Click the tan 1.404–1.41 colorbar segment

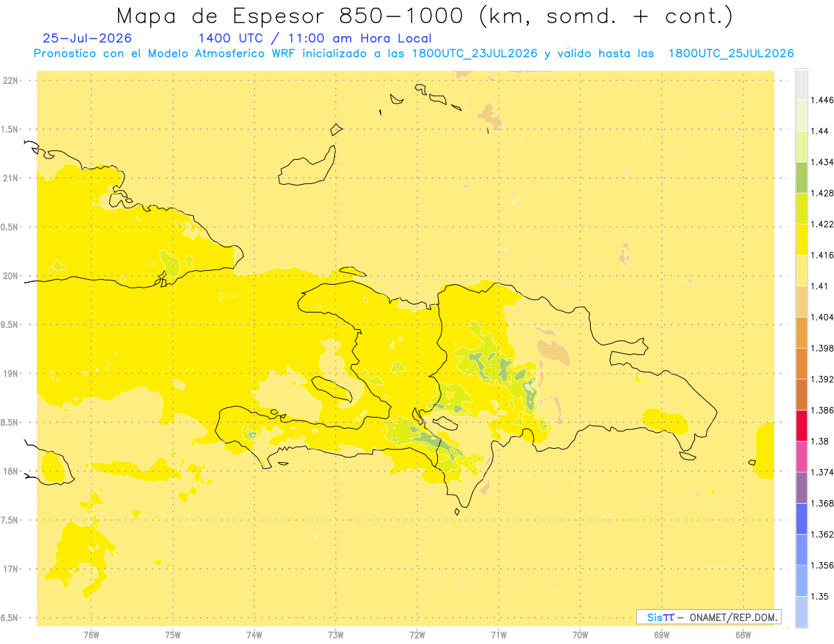(801, 302)
